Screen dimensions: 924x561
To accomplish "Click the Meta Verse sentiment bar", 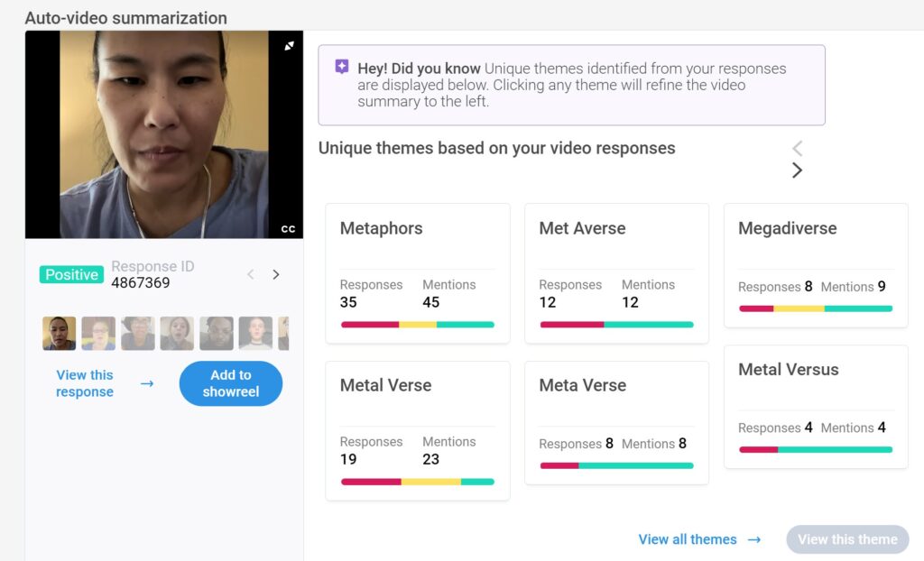I will pyautogui.click(x=617, y=466).
